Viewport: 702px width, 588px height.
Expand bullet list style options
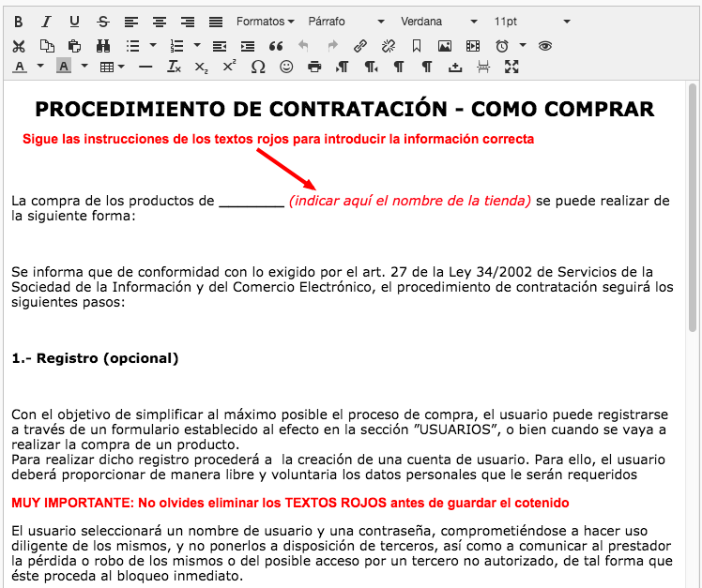tap(153, 45)
